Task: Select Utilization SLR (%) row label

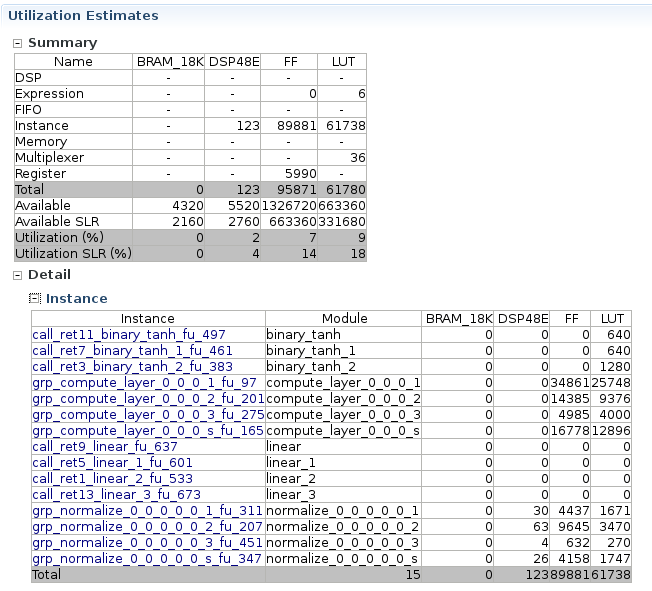Action: click(73, 254)
